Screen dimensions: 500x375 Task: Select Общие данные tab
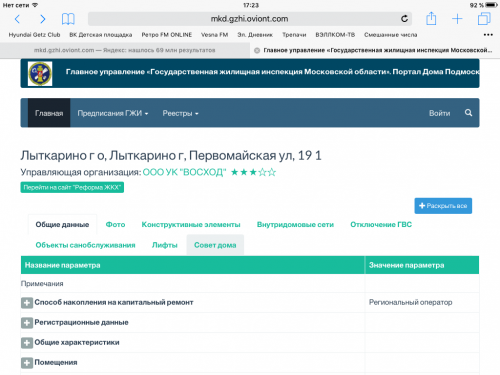click(x=62, y=225)
